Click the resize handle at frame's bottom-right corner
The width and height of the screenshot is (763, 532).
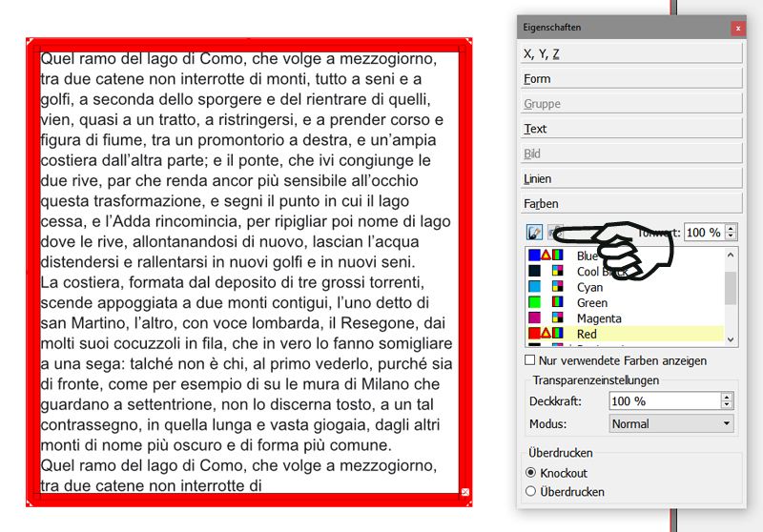pos(464,492)
